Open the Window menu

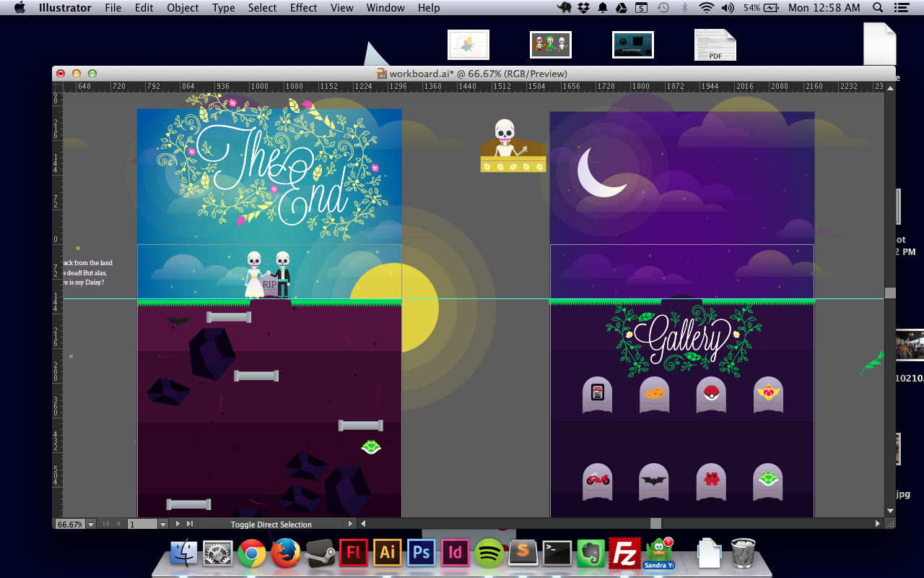click(x=385, y=8)
